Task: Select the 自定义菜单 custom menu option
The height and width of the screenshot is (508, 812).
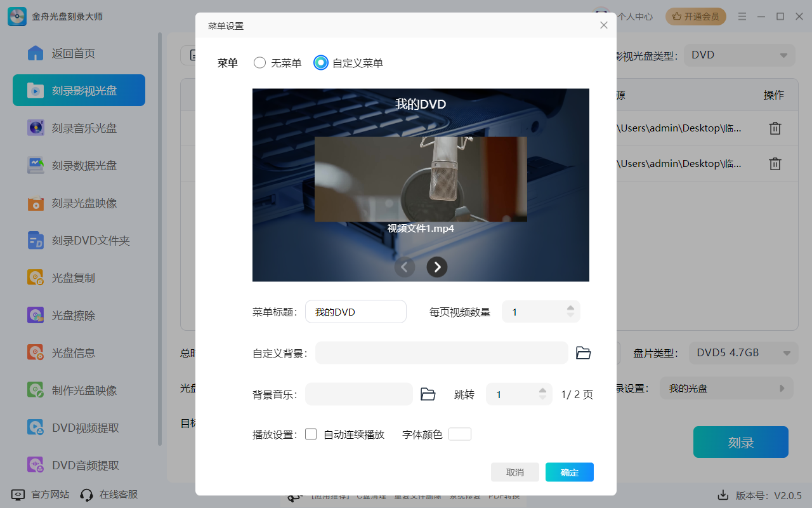Action: pos(320,63)
